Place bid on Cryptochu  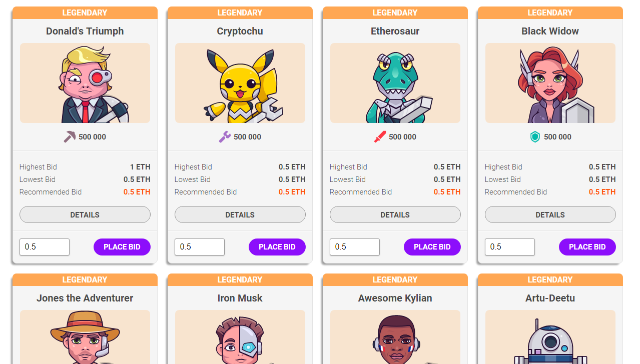pos(277,247)
